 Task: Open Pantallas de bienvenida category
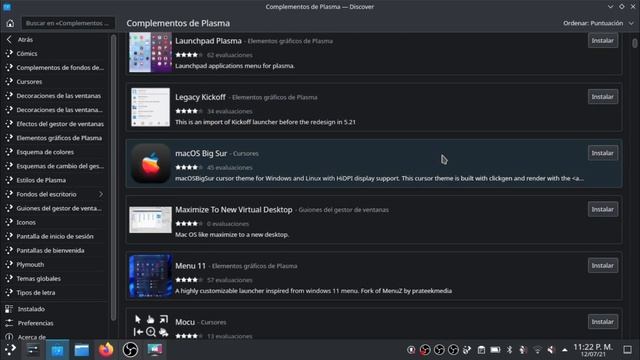pos(55,251)
